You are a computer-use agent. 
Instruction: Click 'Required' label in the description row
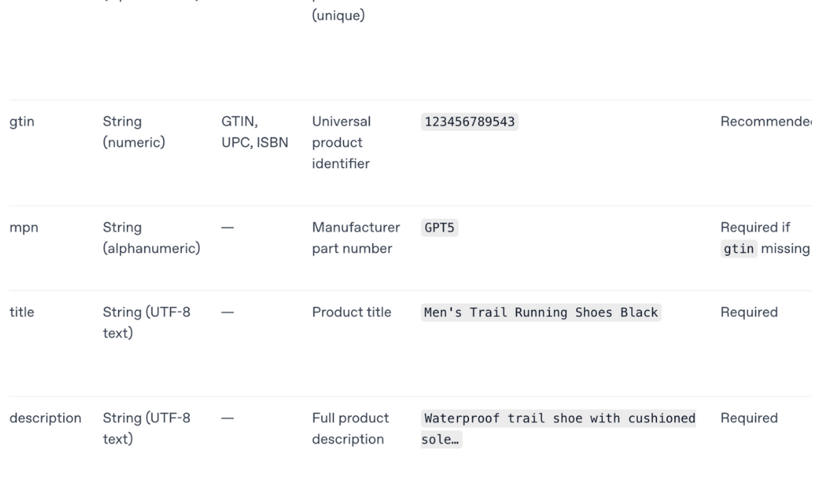pos(749,418)
